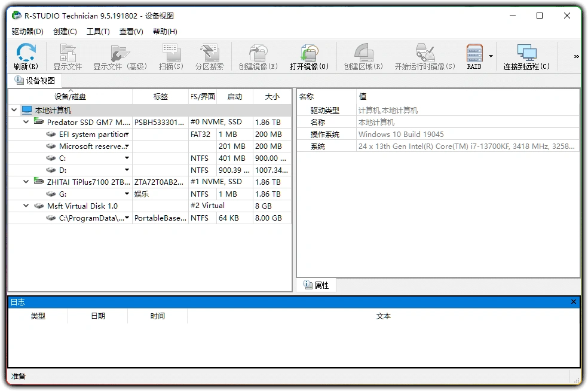The height and width of the screenshot is (391, 588).
Task: Open EFI system partition dropdown arrow
Action: point(127,135)
